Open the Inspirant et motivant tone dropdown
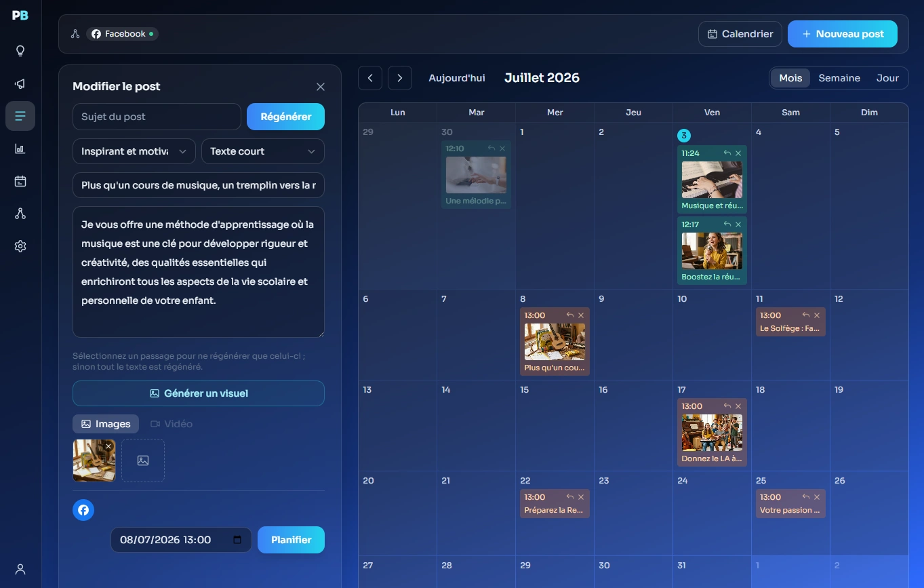 pyautogui.click(x=134, y=151)
